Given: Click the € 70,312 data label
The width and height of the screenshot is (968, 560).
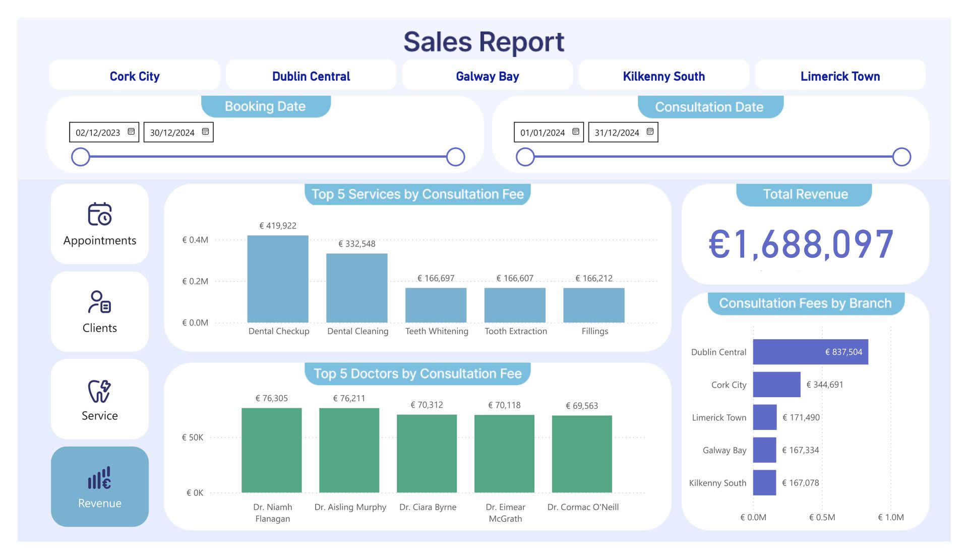Looking at the screenshot, I should click(x=427, y=405).
